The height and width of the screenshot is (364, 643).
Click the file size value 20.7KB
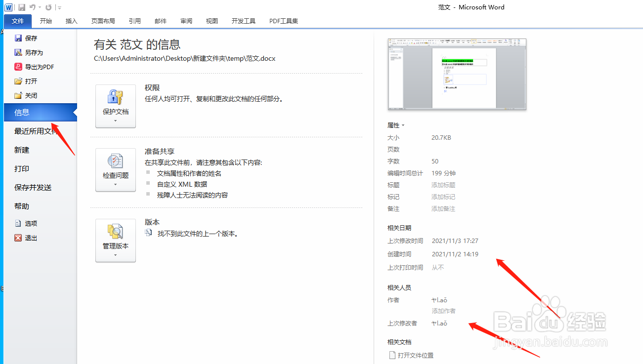click(441, 138)
